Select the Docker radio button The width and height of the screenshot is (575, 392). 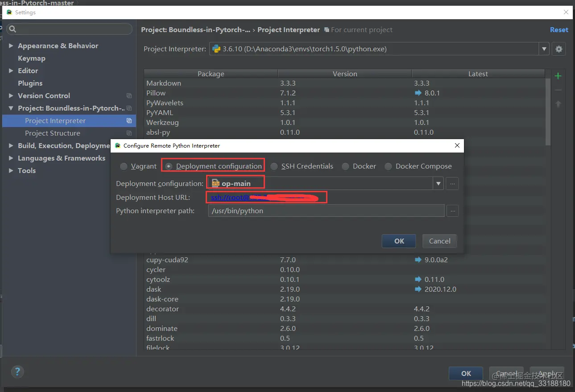tap(345, 166)
